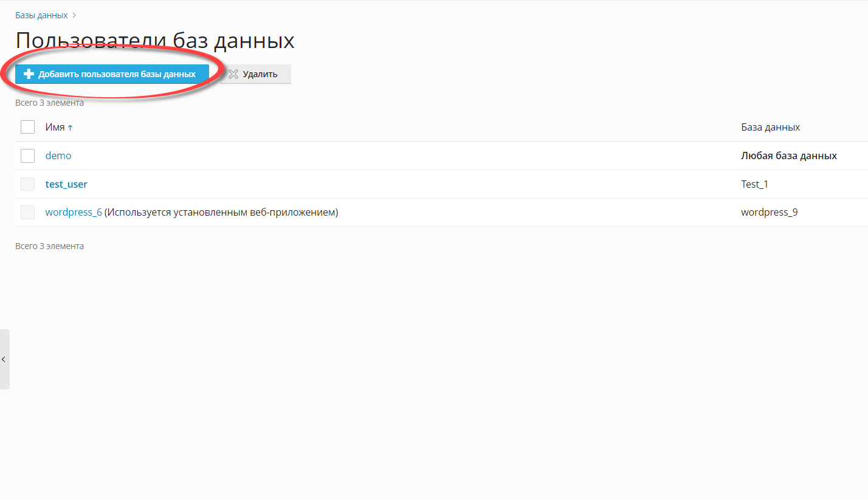Open the demo user link
Image resolution: width=868 pixels, height=500 pixels.
pos(58,156)
